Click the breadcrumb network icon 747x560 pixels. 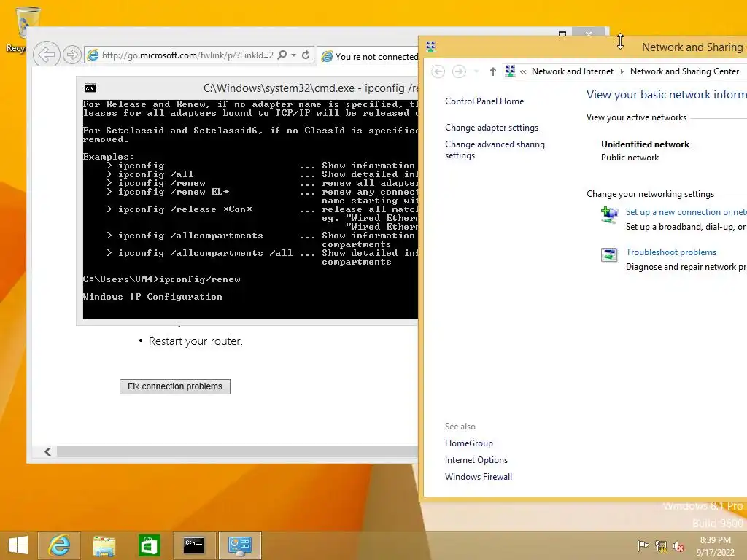510,71
